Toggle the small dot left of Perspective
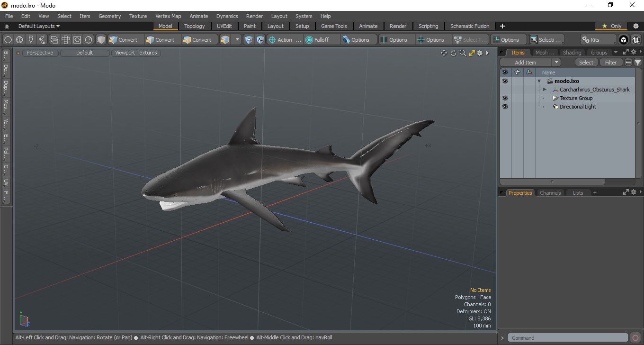 pyautogui.click(x=18, y=53)
